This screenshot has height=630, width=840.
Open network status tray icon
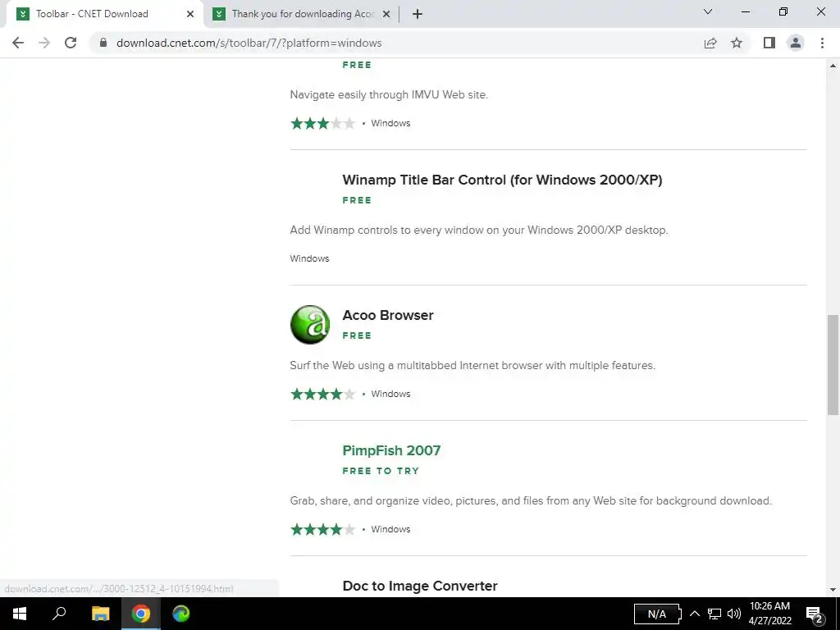pos(714,614)
